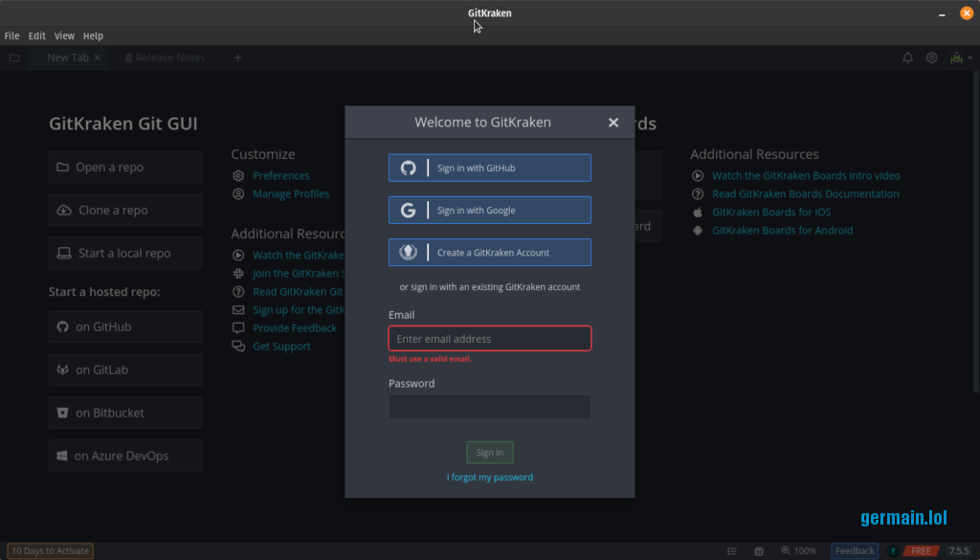This screenshot has width=980, height=560.
Task: Open the zoom level 100% control
Action: pos(799,550)
